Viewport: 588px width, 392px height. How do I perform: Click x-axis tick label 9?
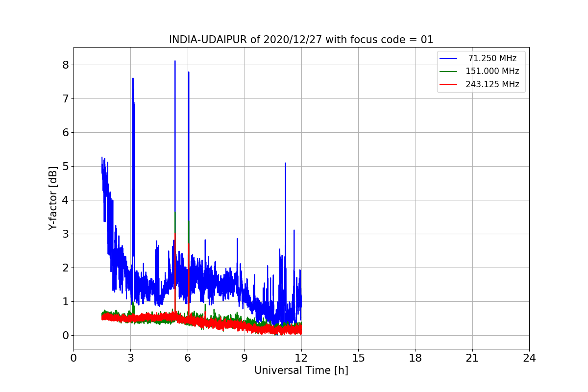(245, 358)
